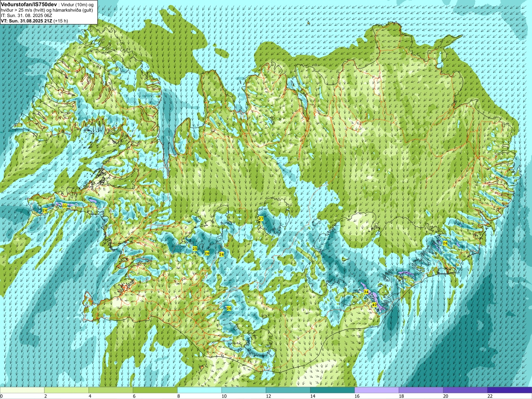The image size is (532, 399).
Task: Pick the 2–4 m/s light green legend swatch
Action: (x=66, y=390)
